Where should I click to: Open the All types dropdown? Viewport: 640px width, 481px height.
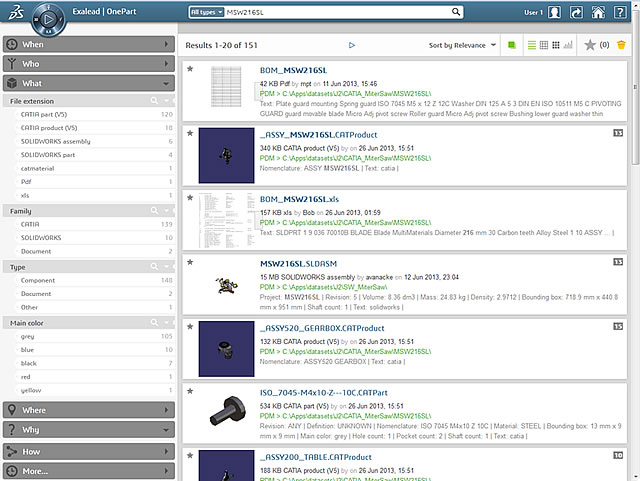click(x=207, y=12)
